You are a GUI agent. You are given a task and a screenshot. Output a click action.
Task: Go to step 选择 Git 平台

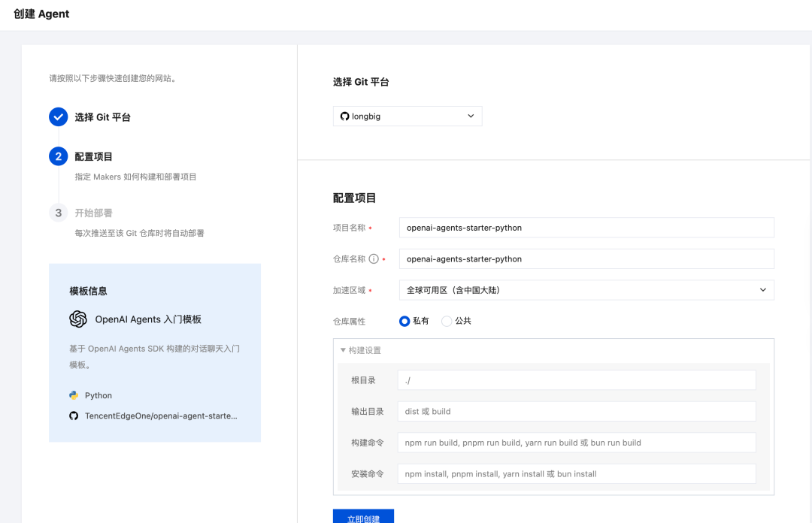(102, 117)
